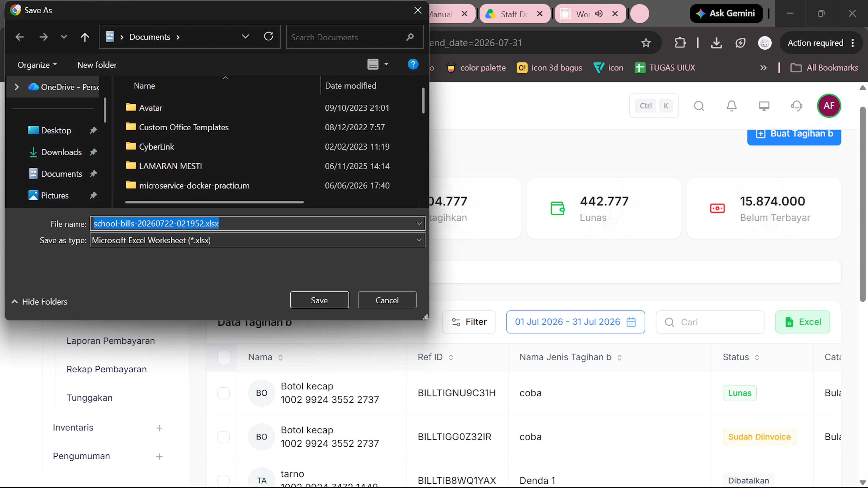Screen dimensions: 868x488
Task: Open the view options dropdown arrow
Action: [387, 64]
